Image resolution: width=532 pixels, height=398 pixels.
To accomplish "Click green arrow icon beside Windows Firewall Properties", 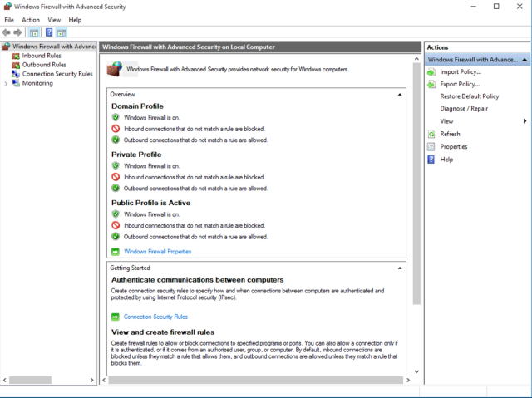I will pyautogui.click(x=116, y=252).
